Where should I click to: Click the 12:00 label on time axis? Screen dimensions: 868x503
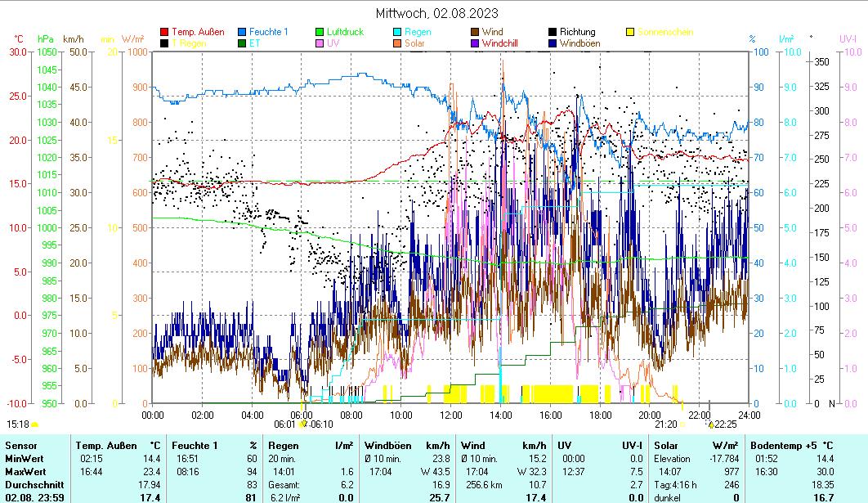450,414
